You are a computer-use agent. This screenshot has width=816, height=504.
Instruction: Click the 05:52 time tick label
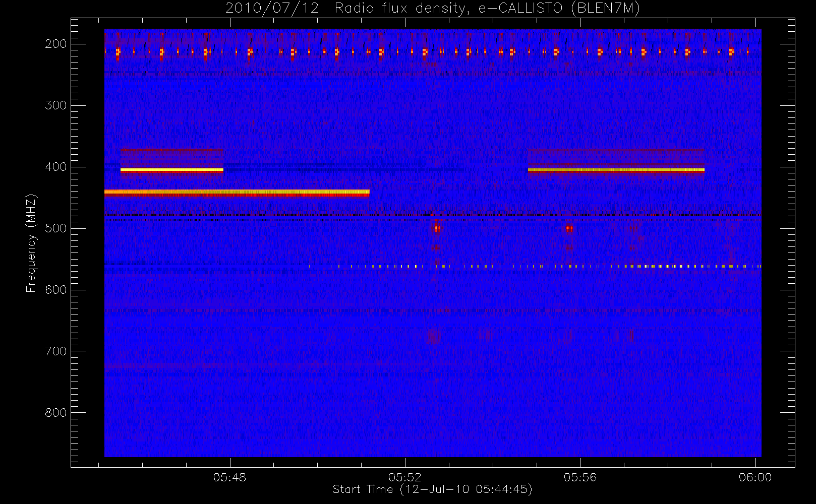(x=404, y=477)
